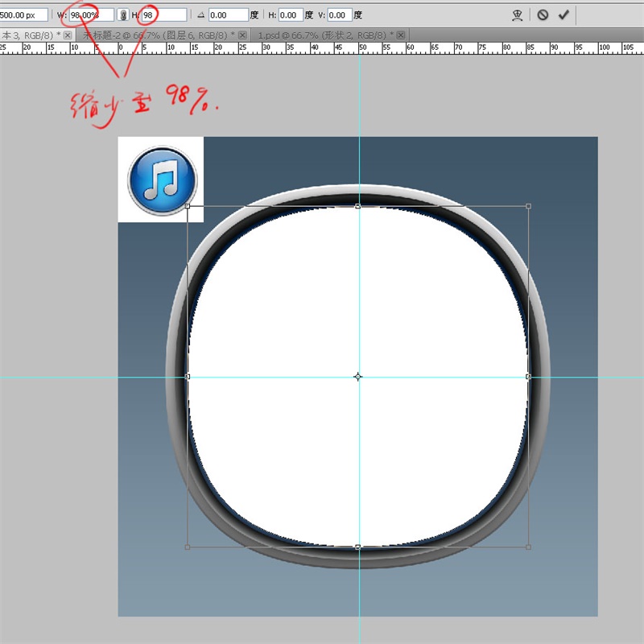Click the top-right transform corner handle
Viewport: 644px width, 644px height.
point(528,206)
